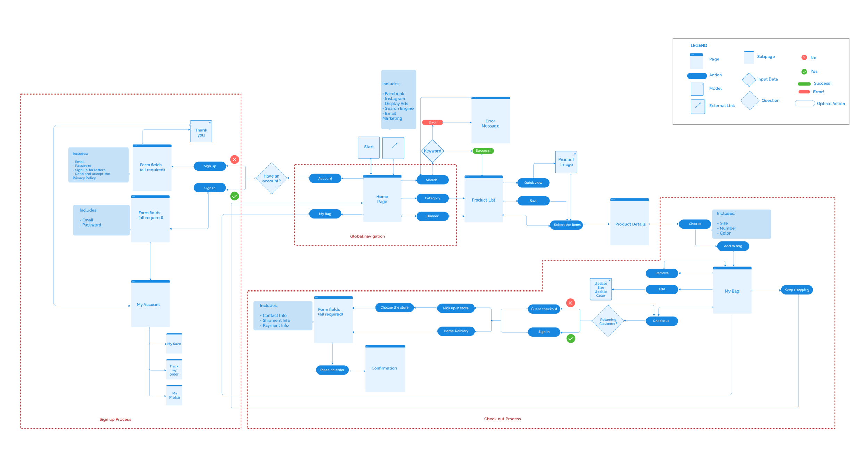The width and height of the screenshot is (868, 468).
Task: Click the Keep shopping action
Action: [796, 289]
